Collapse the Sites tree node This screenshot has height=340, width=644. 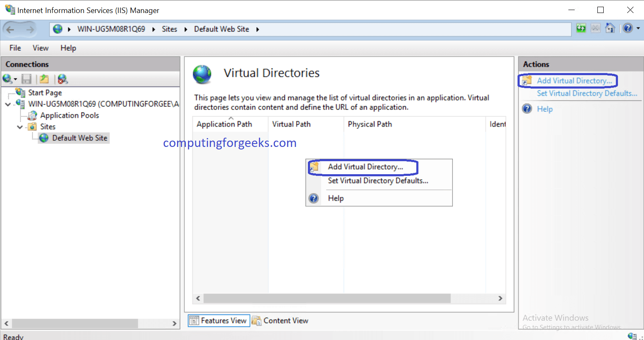pyautogui.click(x=20, y=127)
